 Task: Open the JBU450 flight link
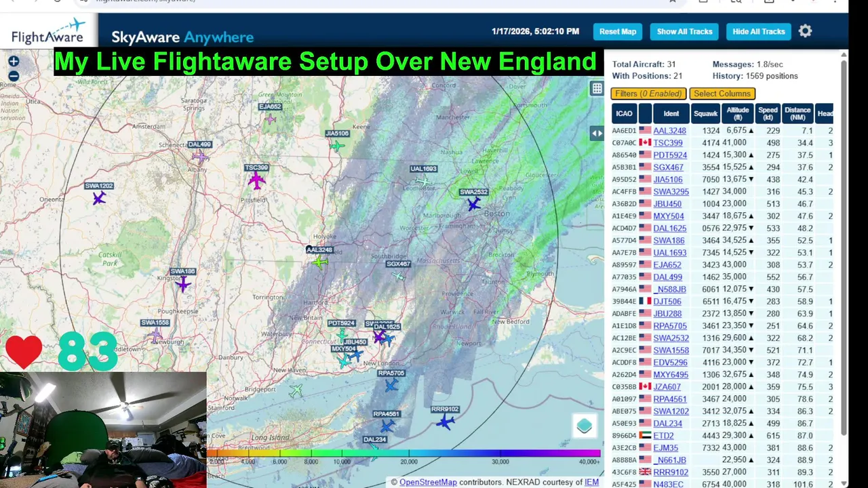[667, 204]
